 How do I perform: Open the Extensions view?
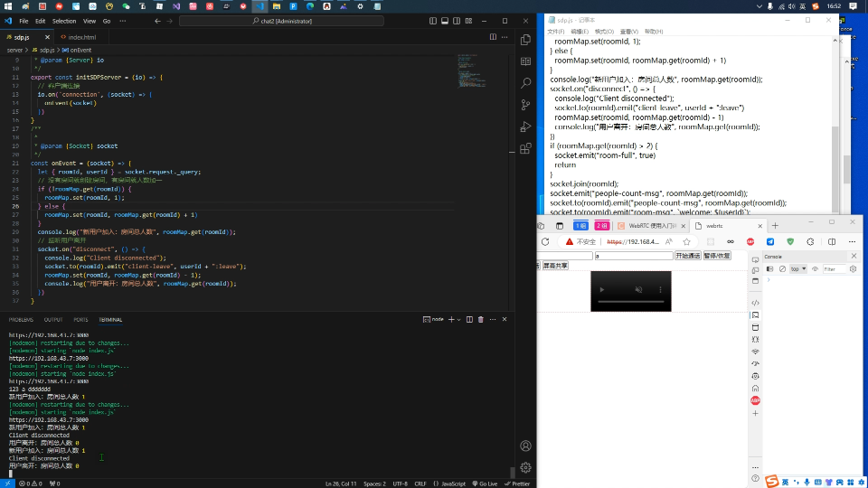tap(526, 148)
